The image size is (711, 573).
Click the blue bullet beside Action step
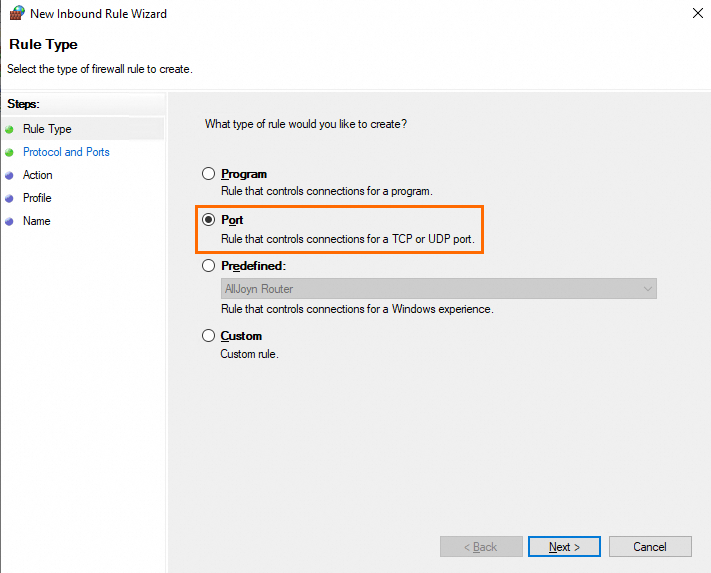coord(10,175)
